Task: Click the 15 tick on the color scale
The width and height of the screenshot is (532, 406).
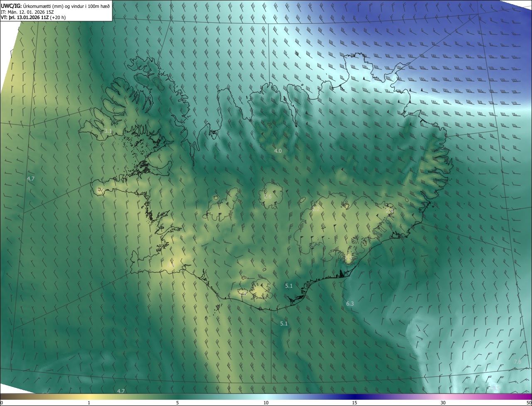Action: [x=355, y=403]
